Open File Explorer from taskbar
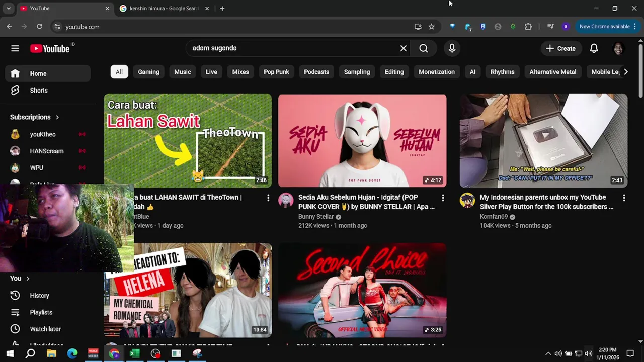 coord(51,353)
